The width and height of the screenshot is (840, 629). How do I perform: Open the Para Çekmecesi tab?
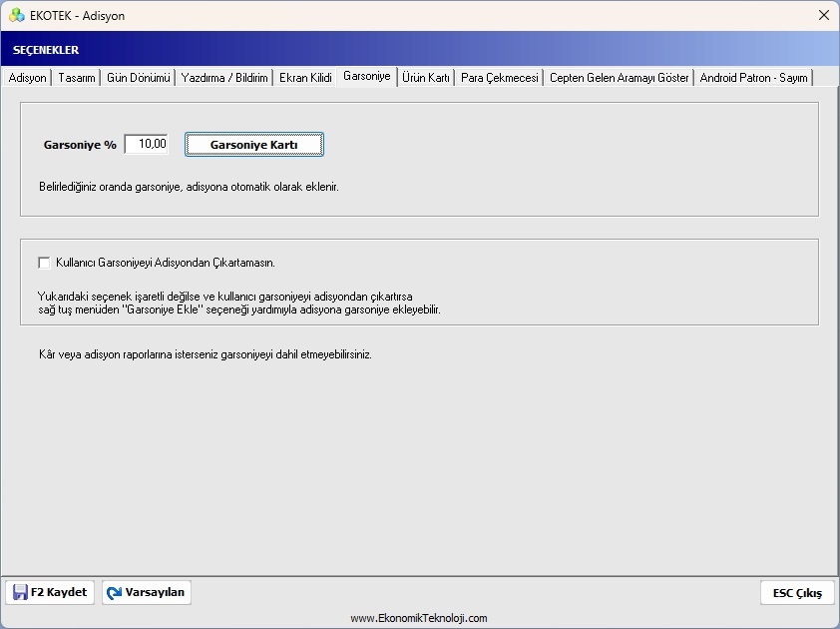[x=499, y=78]
